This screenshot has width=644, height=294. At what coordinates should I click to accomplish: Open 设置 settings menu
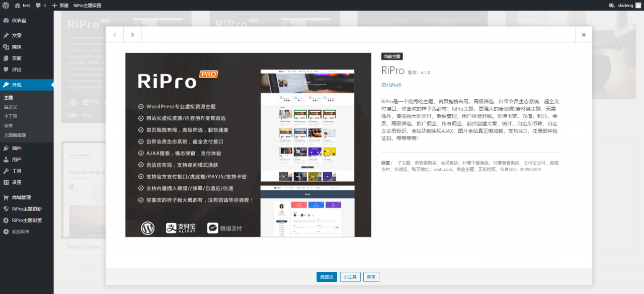(x=27, y=182)
